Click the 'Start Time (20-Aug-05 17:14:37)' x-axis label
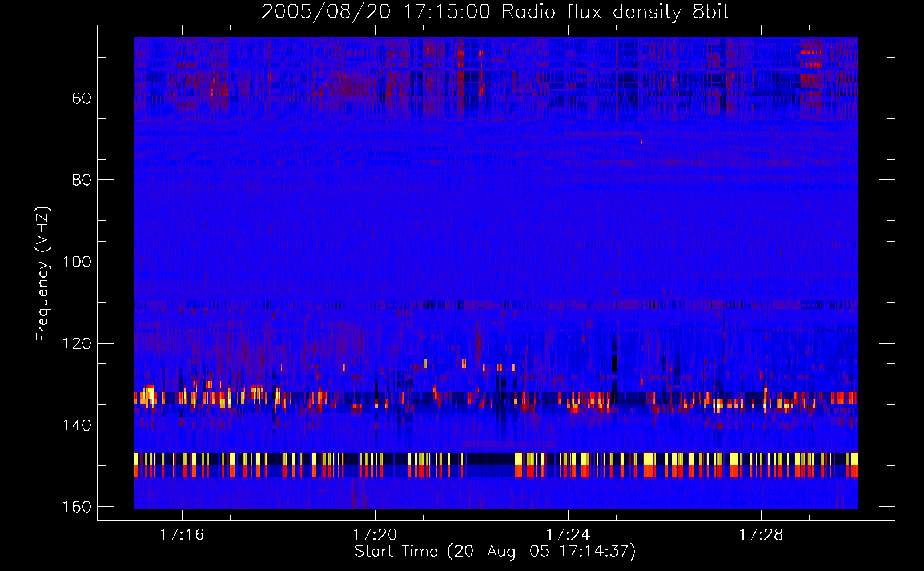The width and height of the screenshot is (924, 571). click(495, 552)
